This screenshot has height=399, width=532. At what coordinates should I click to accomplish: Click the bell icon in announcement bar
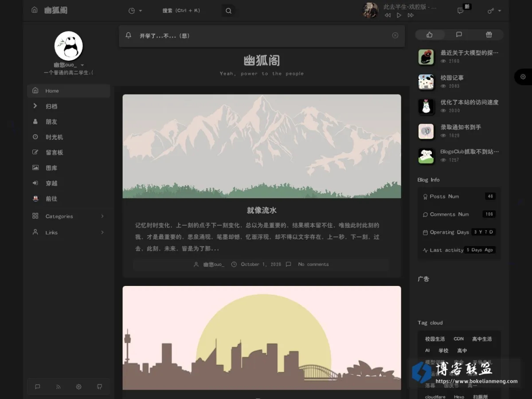[129, 35]
